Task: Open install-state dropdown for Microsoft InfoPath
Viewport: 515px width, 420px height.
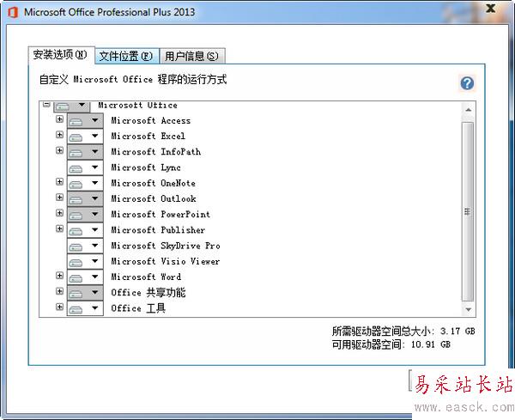Action: [85, 152]
